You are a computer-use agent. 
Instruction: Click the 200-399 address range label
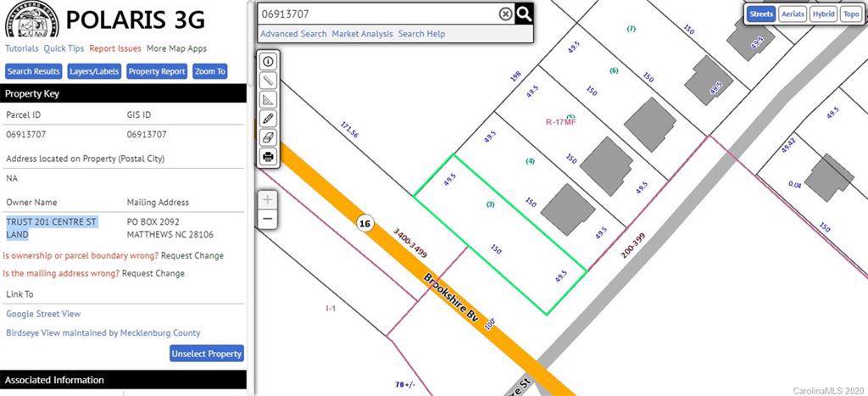pos(634,246)
